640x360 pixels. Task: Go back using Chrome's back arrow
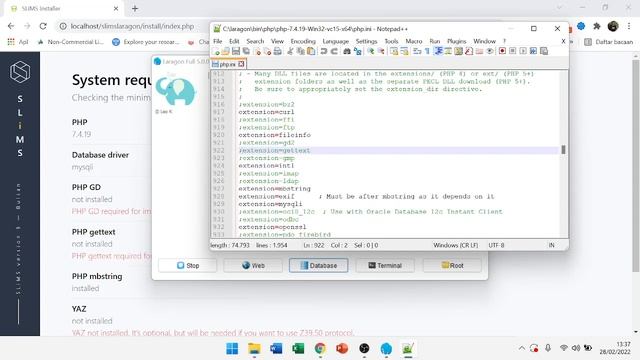(11, 26)
